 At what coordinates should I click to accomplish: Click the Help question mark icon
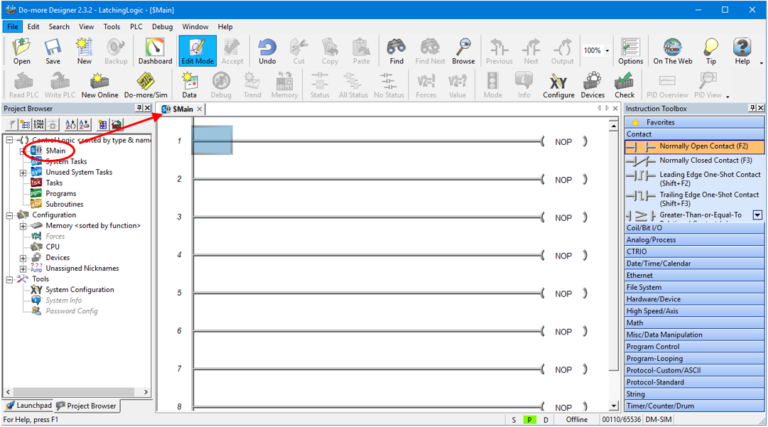point(742,51)
